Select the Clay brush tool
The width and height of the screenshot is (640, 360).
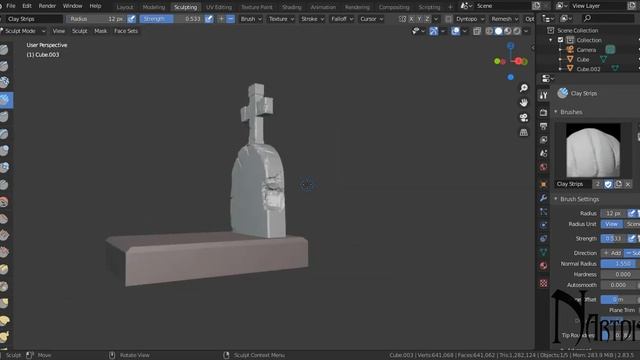coord(4,82)
